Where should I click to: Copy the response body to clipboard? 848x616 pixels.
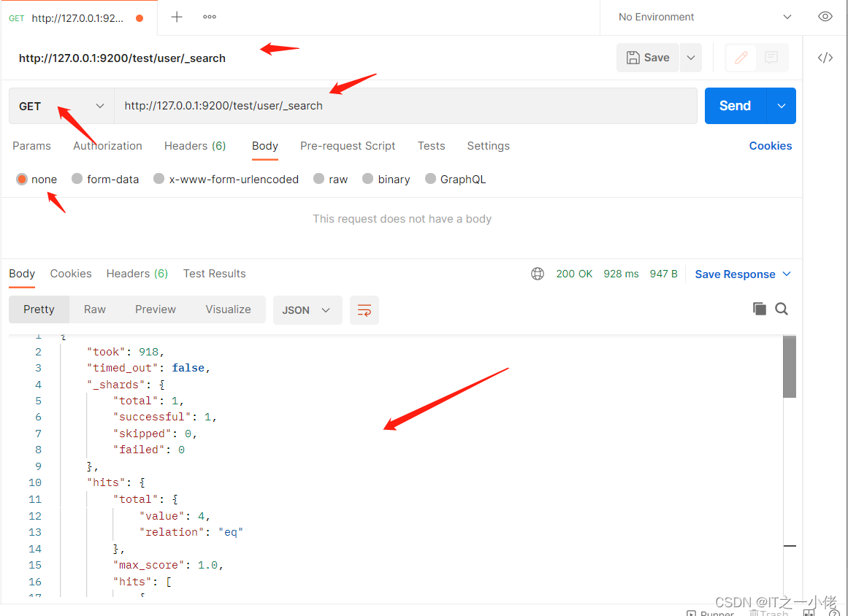tap(760, 309)
